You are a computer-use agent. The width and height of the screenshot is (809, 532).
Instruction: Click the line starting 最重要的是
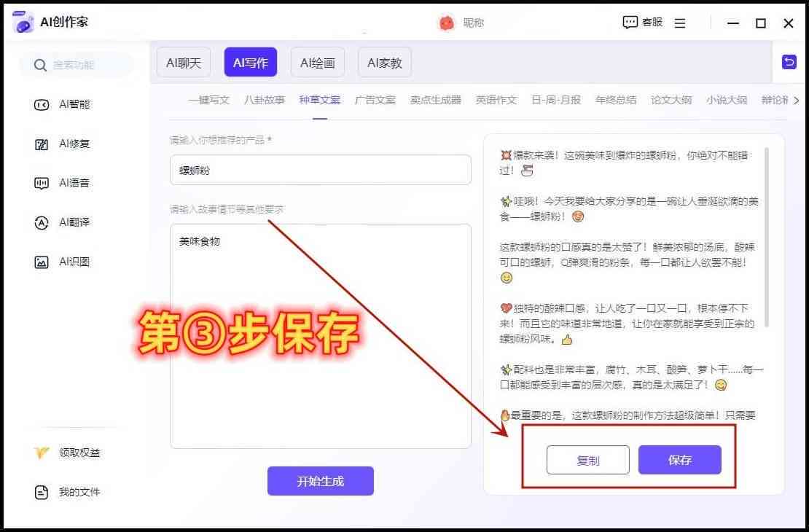[x=628, y=415]
